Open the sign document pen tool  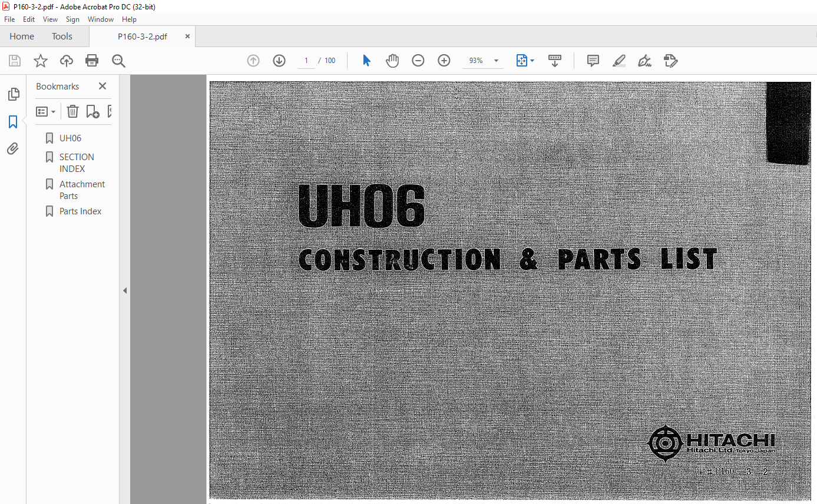click(644, 61)
